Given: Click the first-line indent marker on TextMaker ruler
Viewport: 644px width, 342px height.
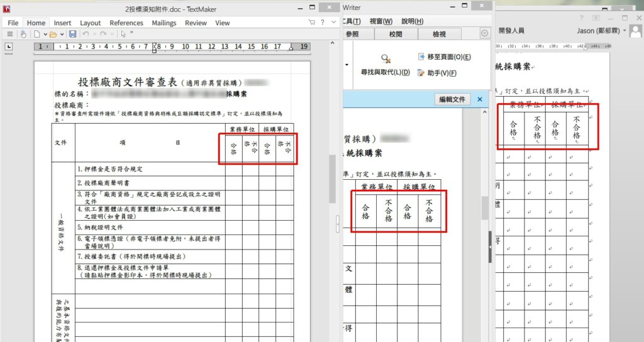Looking at the screenshot, I should [155, 45].
